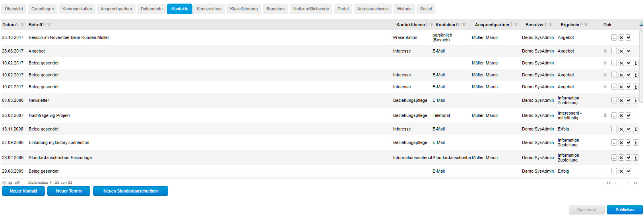
Task: Click the Speichern button
Action: 587,210
